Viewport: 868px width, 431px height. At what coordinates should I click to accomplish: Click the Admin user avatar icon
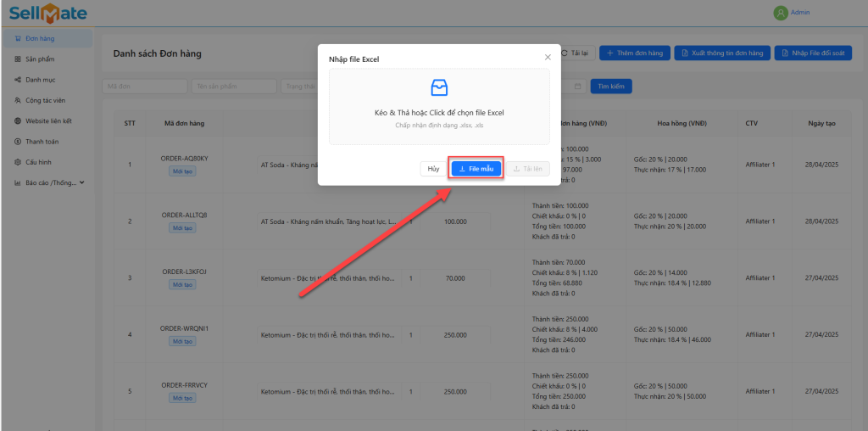coord(780,13)
